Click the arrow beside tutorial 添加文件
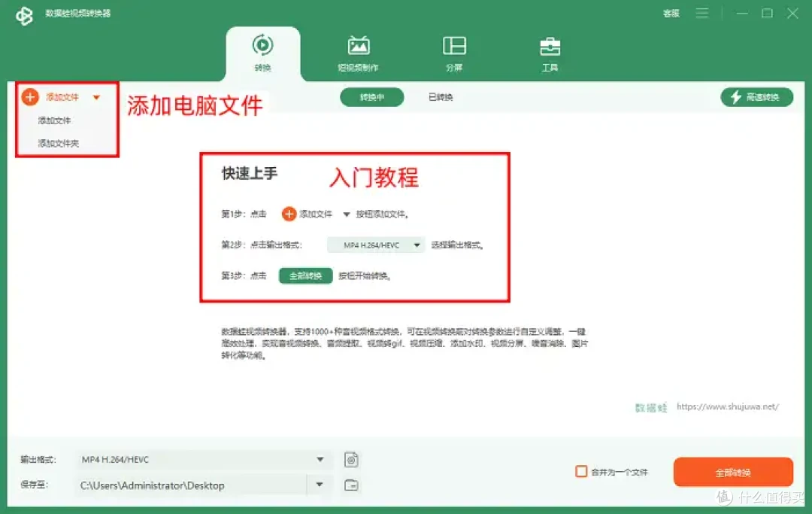This screenshot has width=812, height=514. coord(347,214)
